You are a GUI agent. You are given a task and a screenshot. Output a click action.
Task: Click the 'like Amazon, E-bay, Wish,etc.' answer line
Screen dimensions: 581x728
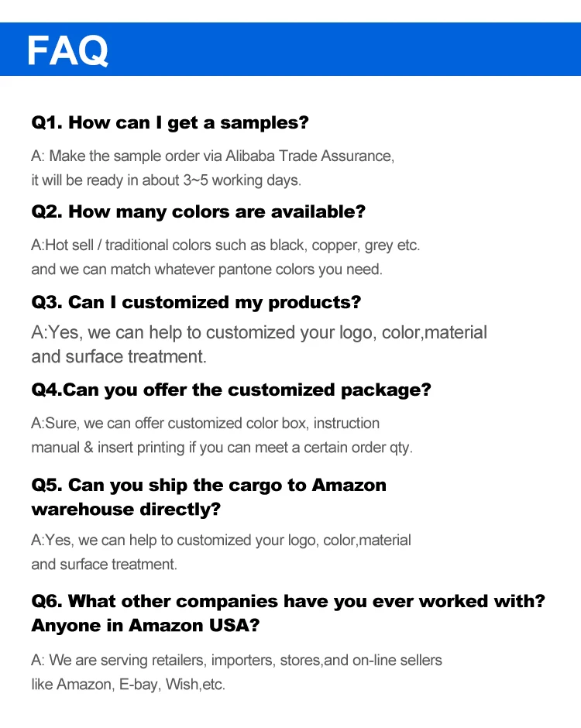(128, 685)
